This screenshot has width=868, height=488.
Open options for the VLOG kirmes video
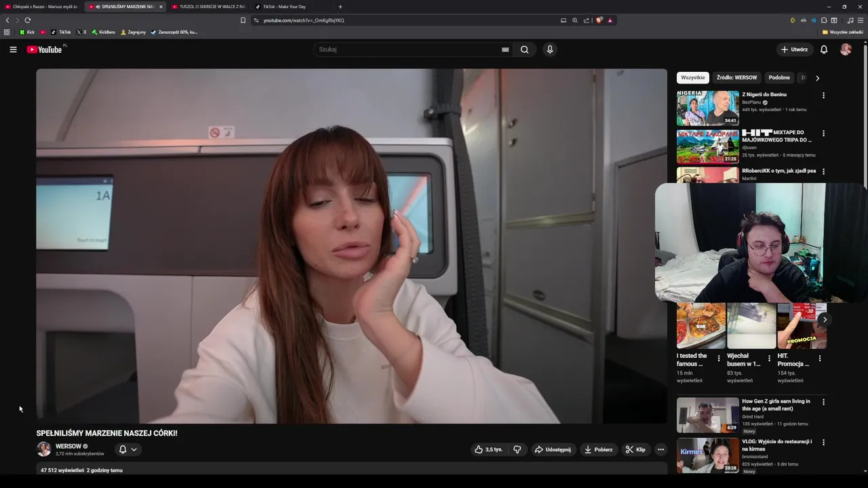[823, 442]
